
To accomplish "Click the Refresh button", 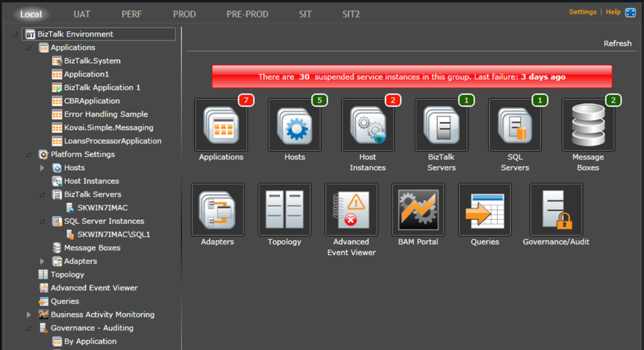I will point(618,43).
